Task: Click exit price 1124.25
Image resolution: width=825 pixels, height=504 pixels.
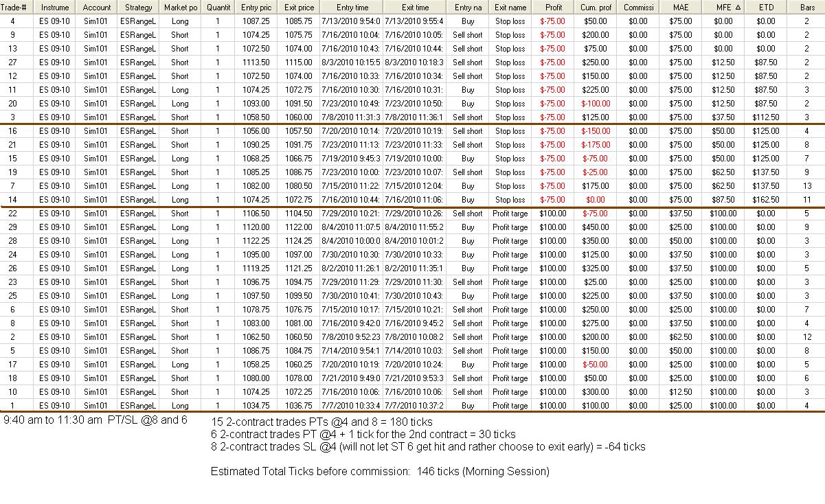Action: (298, 241)
